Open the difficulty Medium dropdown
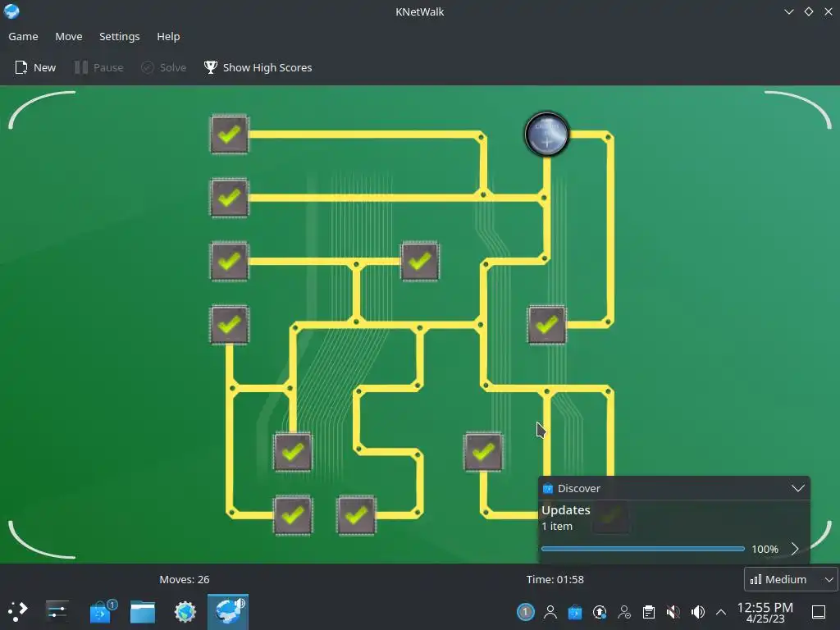This screenshot has width=840, height=630. (x=792, y=579)
